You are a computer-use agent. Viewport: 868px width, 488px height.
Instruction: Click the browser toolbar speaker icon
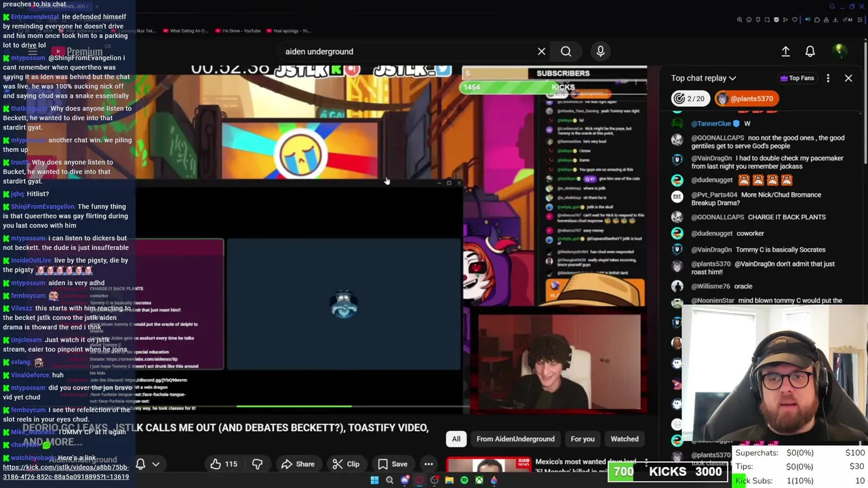808,20
